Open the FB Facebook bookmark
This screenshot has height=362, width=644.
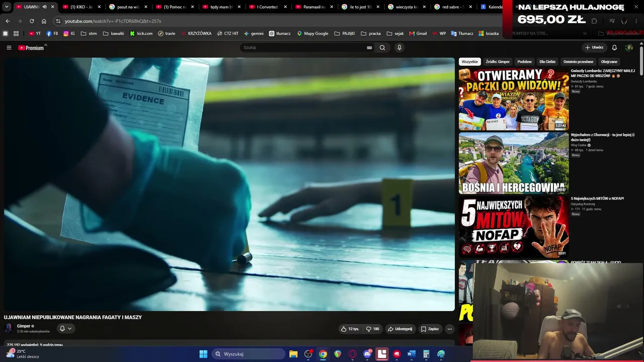pyautogui.click(x=52, y=34)
